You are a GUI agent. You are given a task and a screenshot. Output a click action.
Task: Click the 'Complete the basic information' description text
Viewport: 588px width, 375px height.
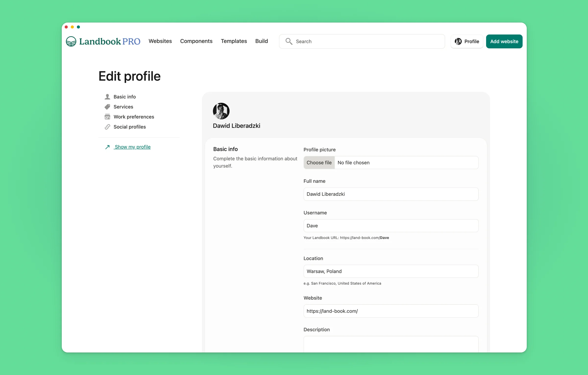coord(255,162)
